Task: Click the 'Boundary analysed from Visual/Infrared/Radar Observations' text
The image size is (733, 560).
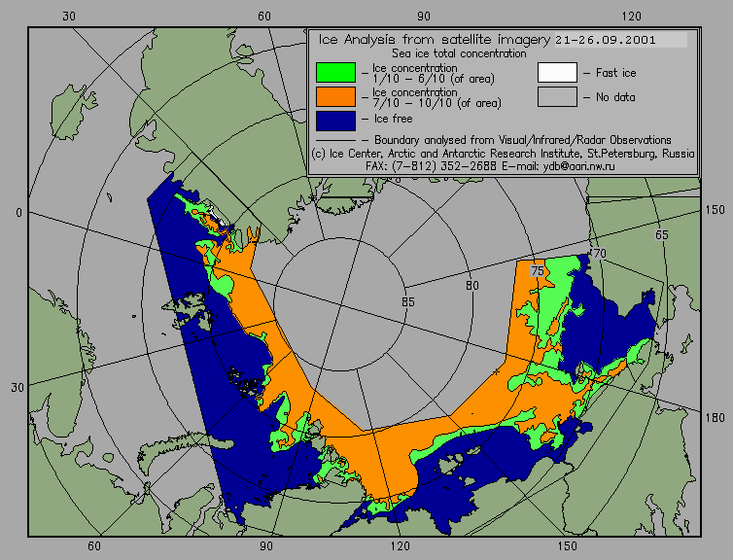Action: click(x=523, y=140)
